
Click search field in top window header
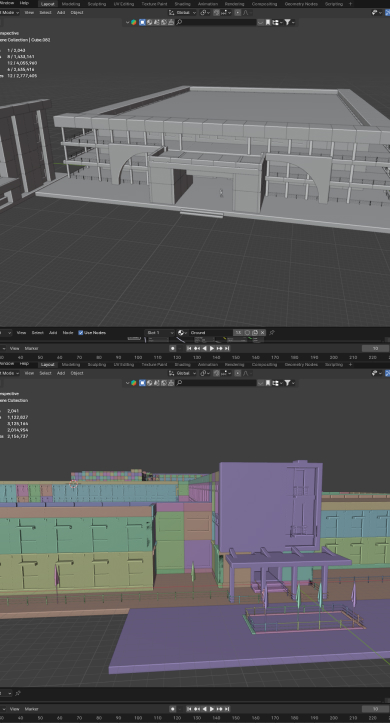pos(215,22)
